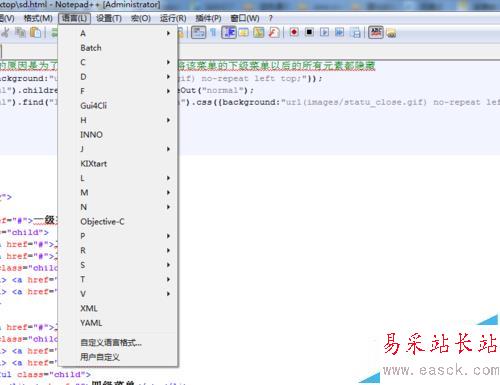Viewport: 500px width, 385px height.
Task: Stop macro recording with black square icon
Action: [x=309, y=32]
